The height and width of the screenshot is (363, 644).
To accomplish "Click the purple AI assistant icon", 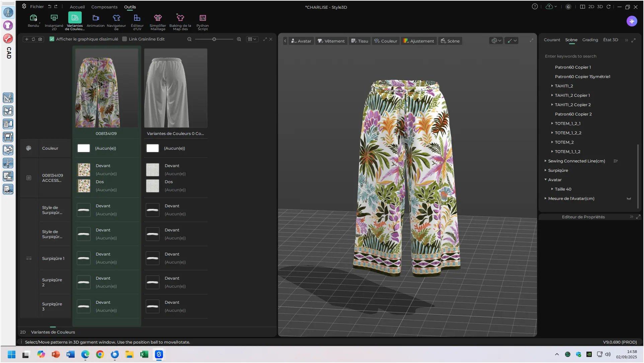I will point(632,21).
